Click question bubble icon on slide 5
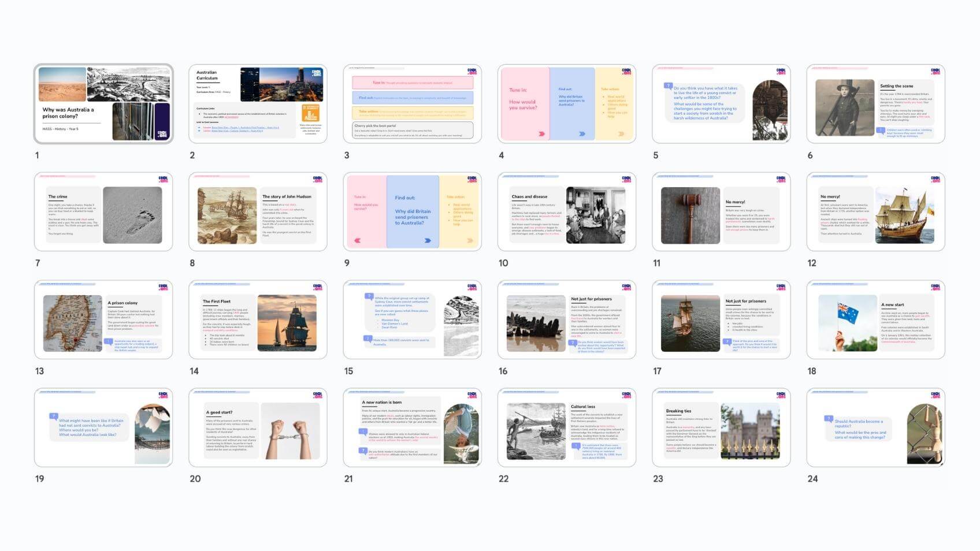980x551 pixels. (x=669, y=85)
